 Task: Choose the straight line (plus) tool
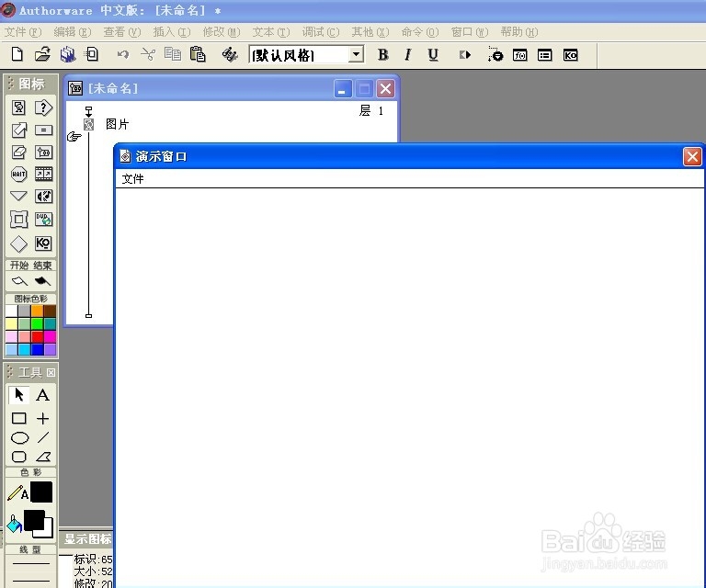[43, 418]
